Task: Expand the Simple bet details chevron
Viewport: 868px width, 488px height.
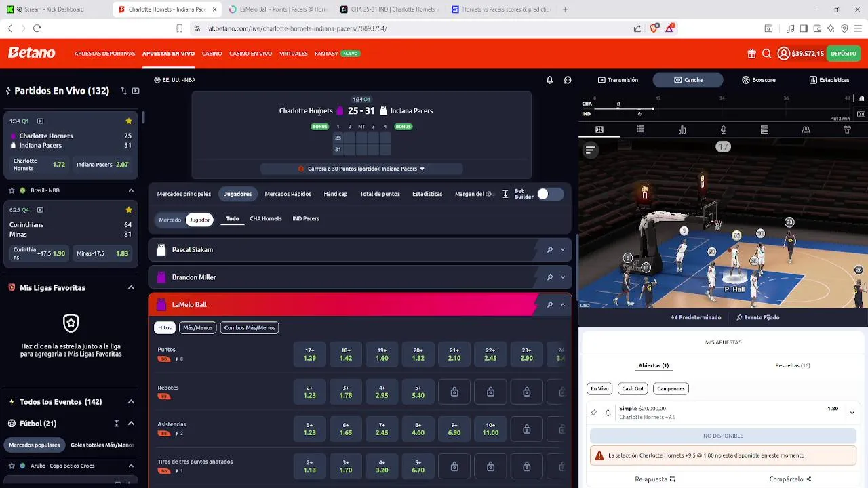Action: (x=852, y=413)
